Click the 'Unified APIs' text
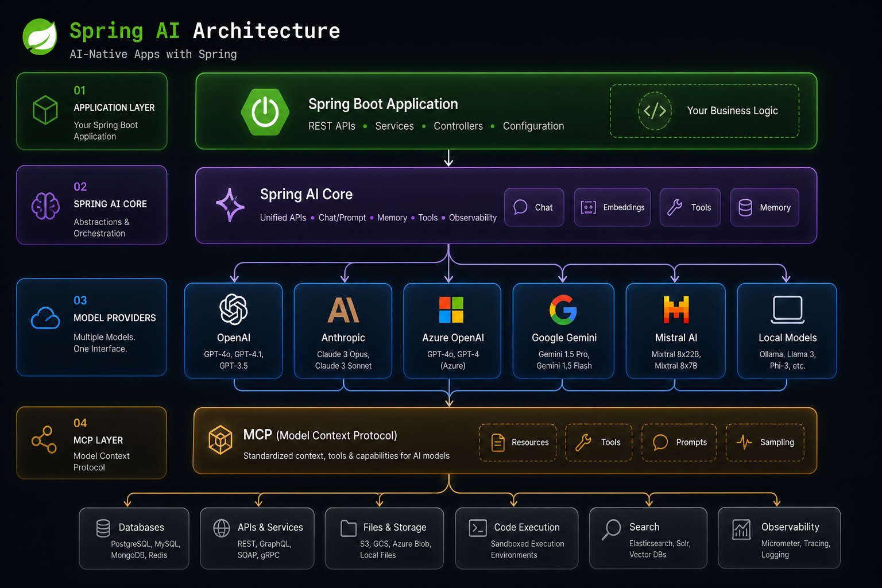Screen dimensions: 882x588 point(283,218)
